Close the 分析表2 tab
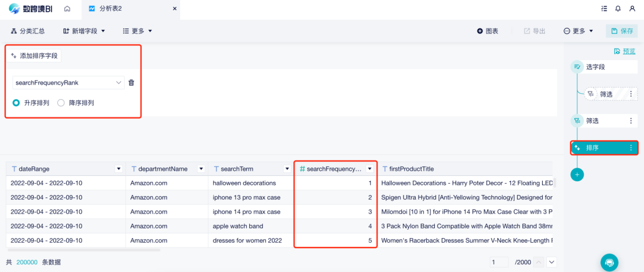The height and width of the screenshot is (272, 644). tap(175, 8)
